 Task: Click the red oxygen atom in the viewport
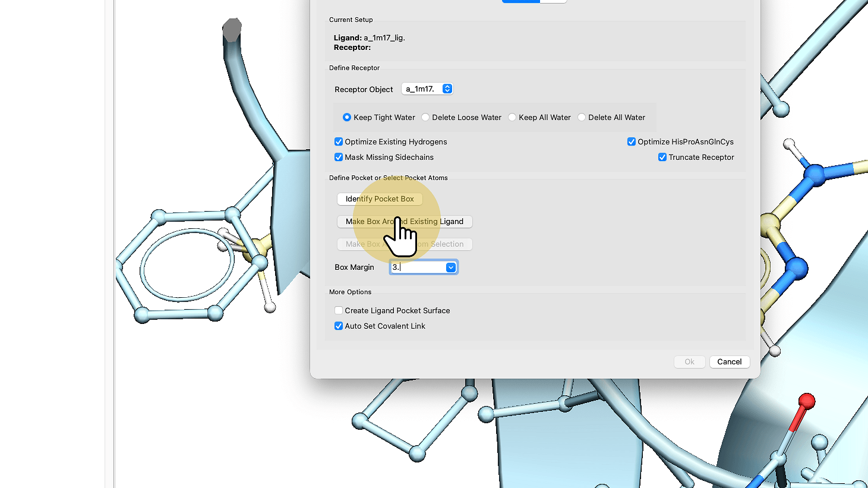[x=806, y=401]
